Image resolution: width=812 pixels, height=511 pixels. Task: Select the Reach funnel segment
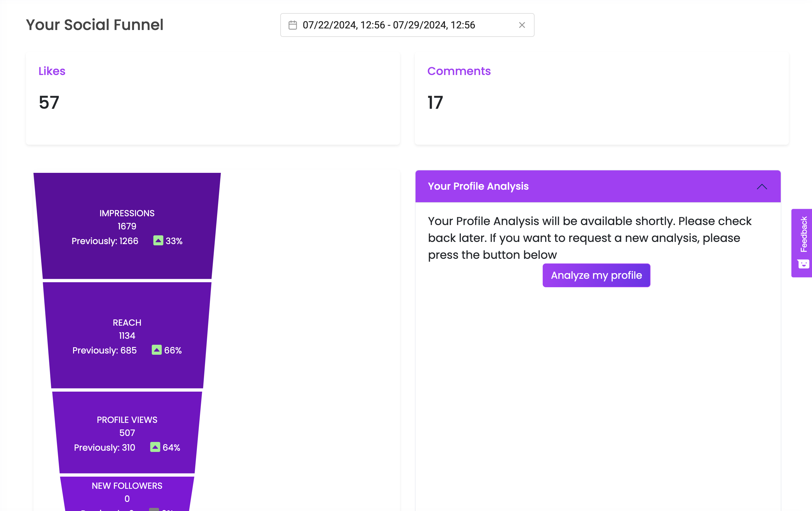tap(127, 335)
